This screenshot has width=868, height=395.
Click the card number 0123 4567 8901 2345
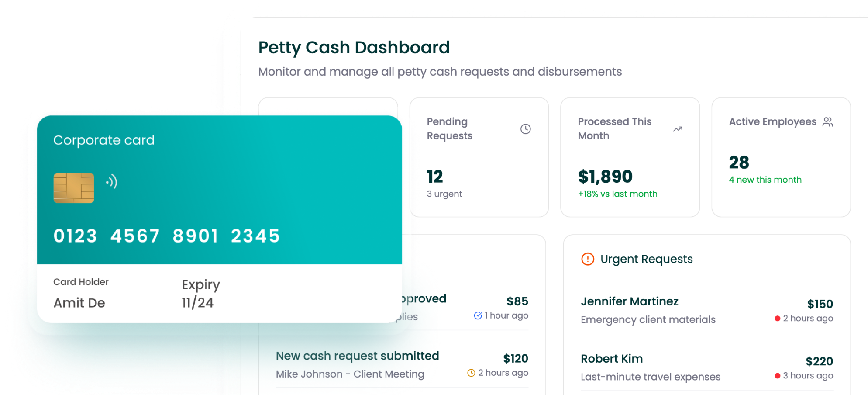pos(166,236)
